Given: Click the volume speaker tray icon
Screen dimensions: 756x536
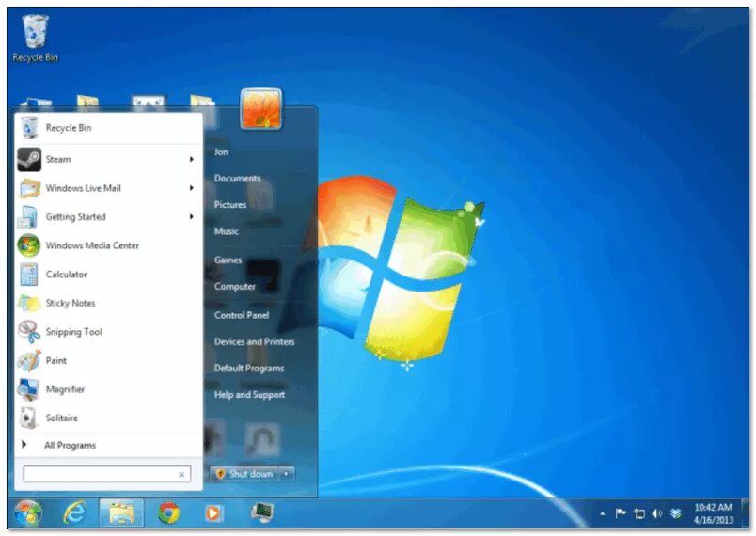Looking at the screenshot, I should [x=657, y=513].
